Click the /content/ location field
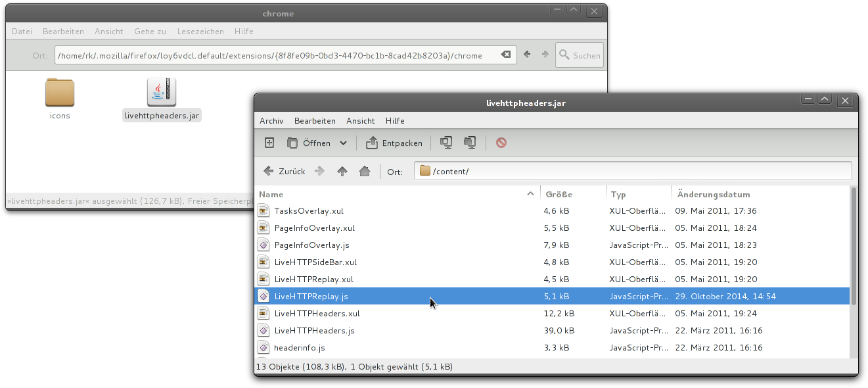 pos(633,171)
